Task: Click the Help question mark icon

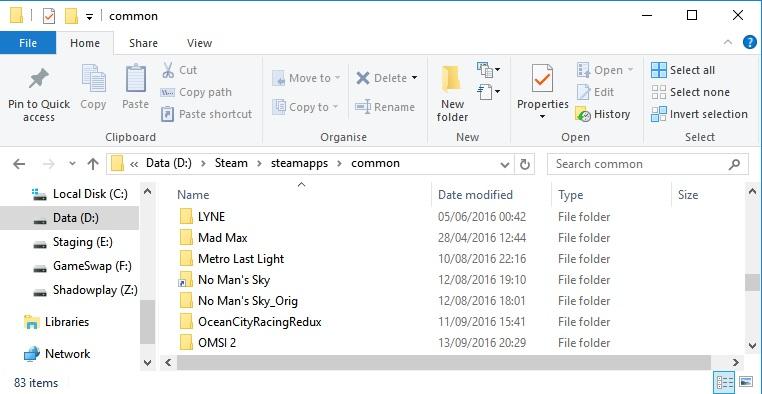Action: point(750,42)
